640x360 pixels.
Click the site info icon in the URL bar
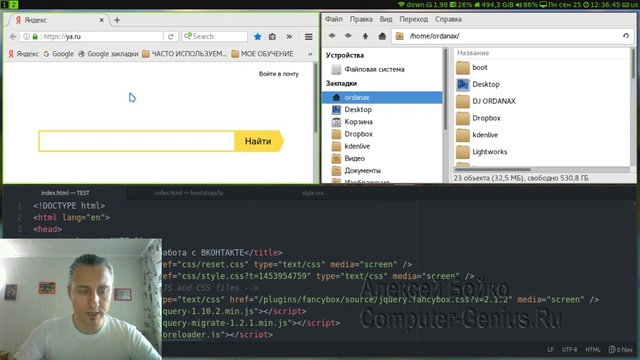pos(27,37)
